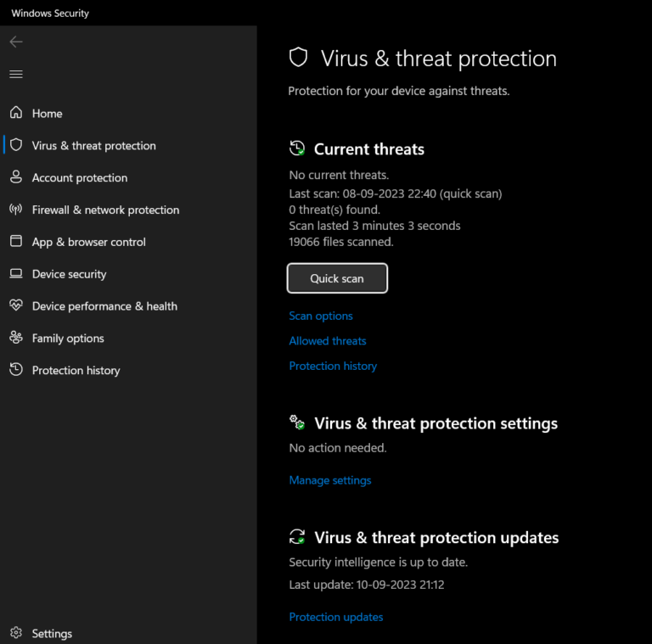The image size is (652, 644).
Task: Click the Protection history clock icon
Action: [x=16, y=370]
